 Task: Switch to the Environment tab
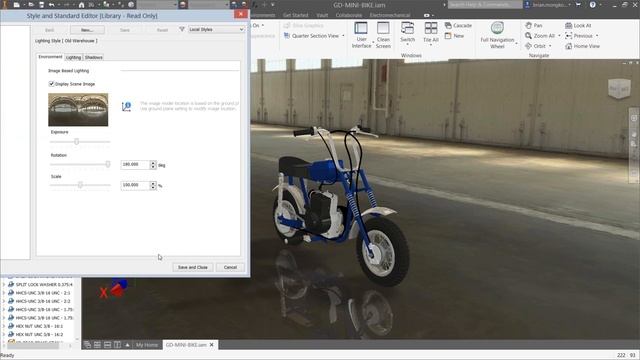click(x=50, y=57)
